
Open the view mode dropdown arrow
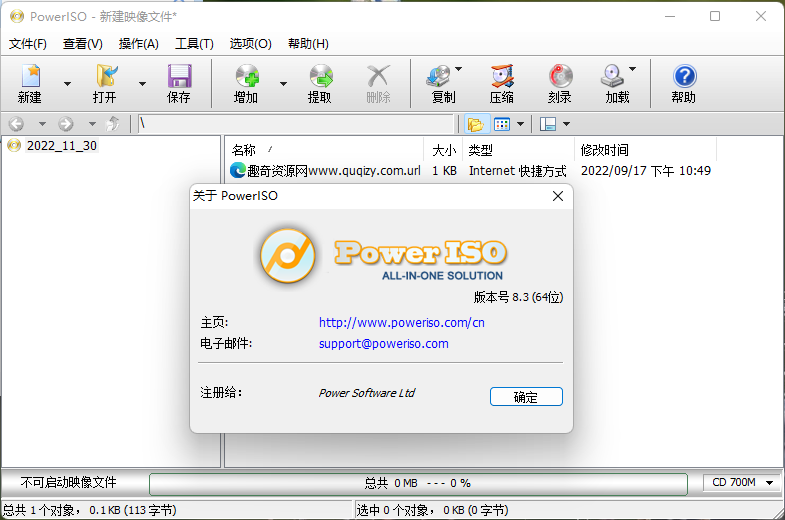click(521, 124)
